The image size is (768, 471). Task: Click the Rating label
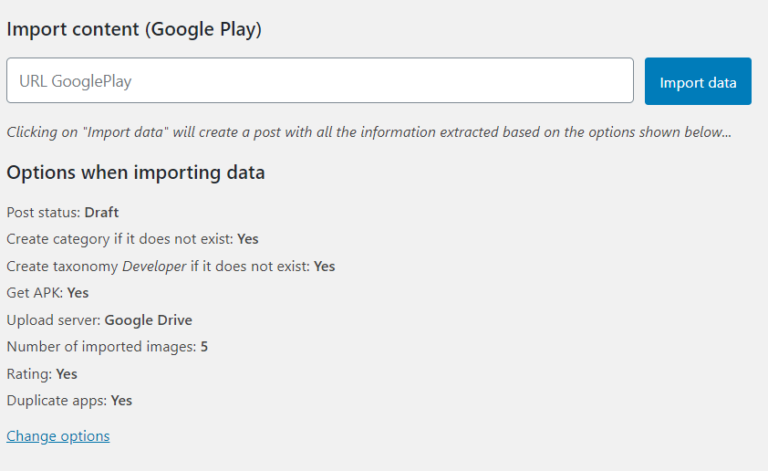click(29, 374)
